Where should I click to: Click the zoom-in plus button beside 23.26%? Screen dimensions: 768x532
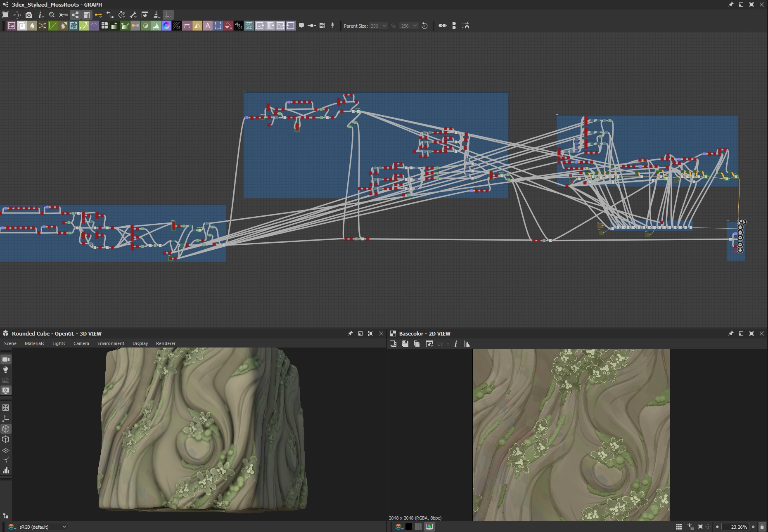coord(753,527)
